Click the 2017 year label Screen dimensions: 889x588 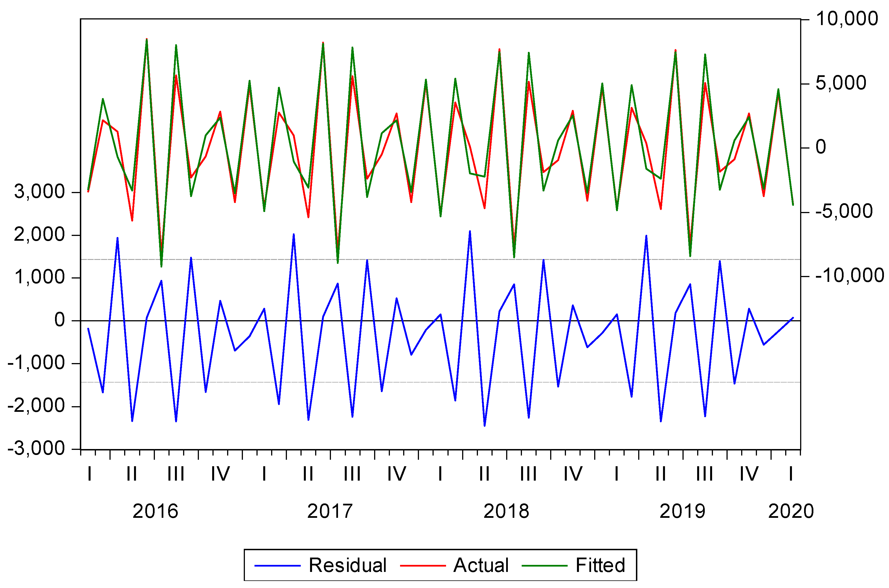(x=330, y=512)
